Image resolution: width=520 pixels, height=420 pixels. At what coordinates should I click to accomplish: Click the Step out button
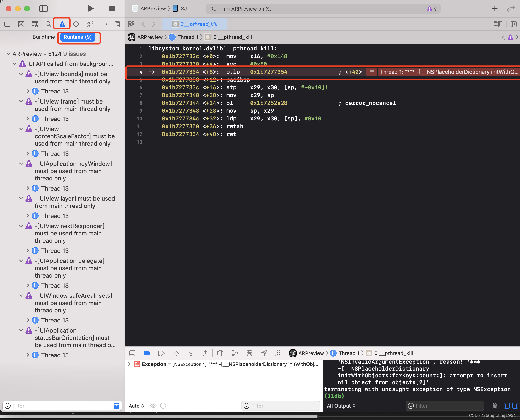click(x=205, y=353)
